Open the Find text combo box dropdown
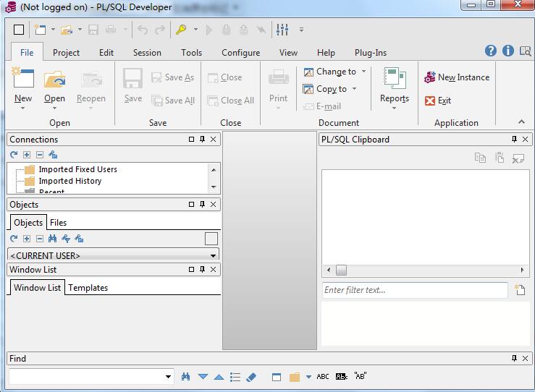 click(169, 377)
